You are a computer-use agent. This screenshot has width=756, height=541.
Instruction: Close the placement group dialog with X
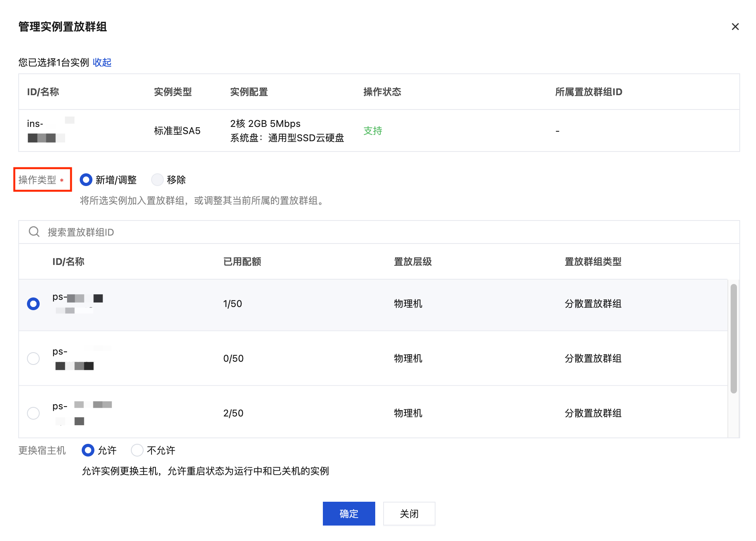tap(735, 27)
